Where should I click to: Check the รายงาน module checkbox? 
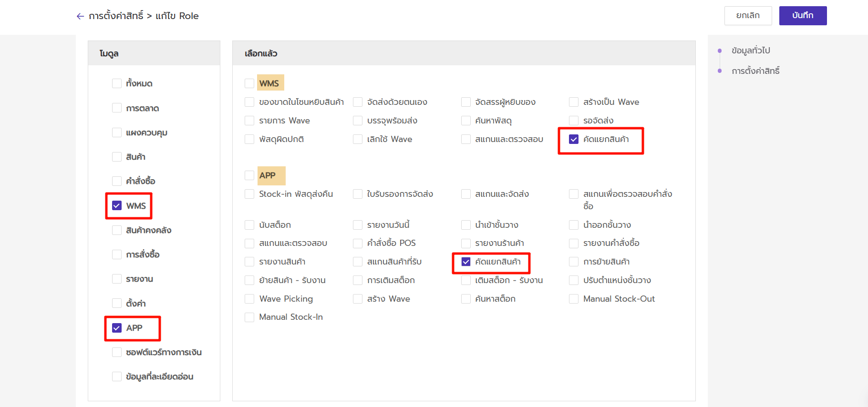tap(117, 279)
